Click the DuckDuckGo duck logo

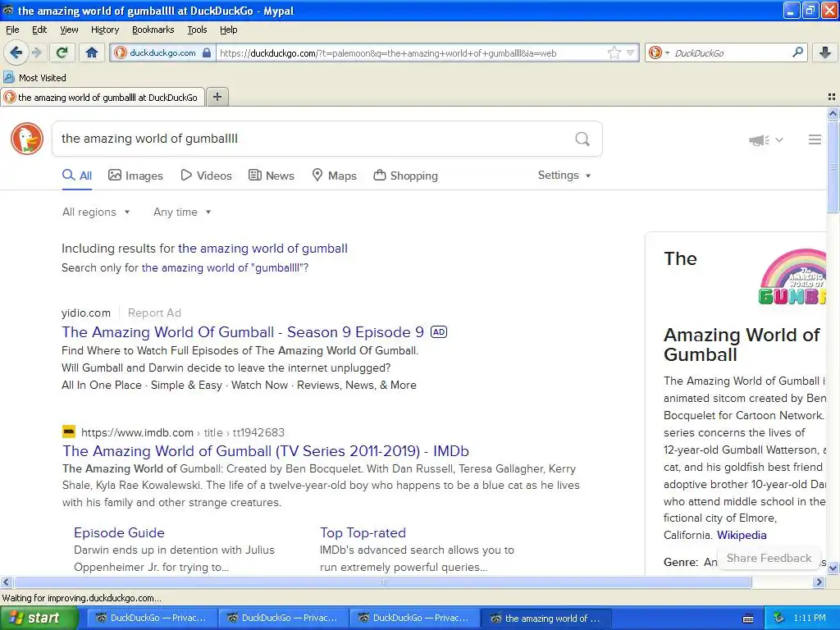point(27,139)
